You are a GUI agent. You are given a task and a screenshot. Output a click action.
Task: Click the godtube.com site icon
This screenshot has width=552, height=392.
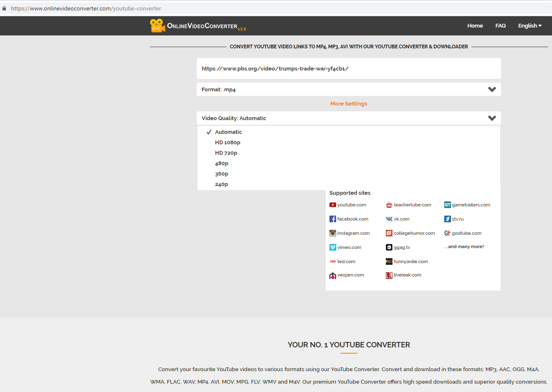447,233
